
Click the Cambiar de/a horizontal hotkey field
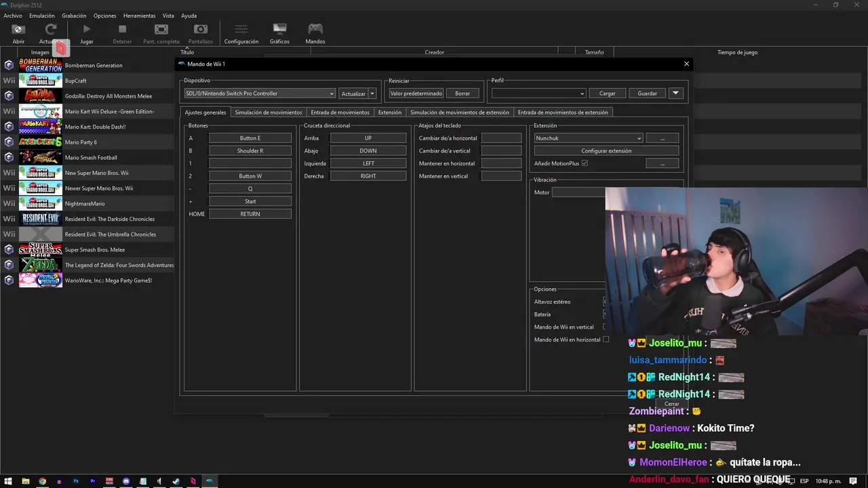[x=501, y=138]
